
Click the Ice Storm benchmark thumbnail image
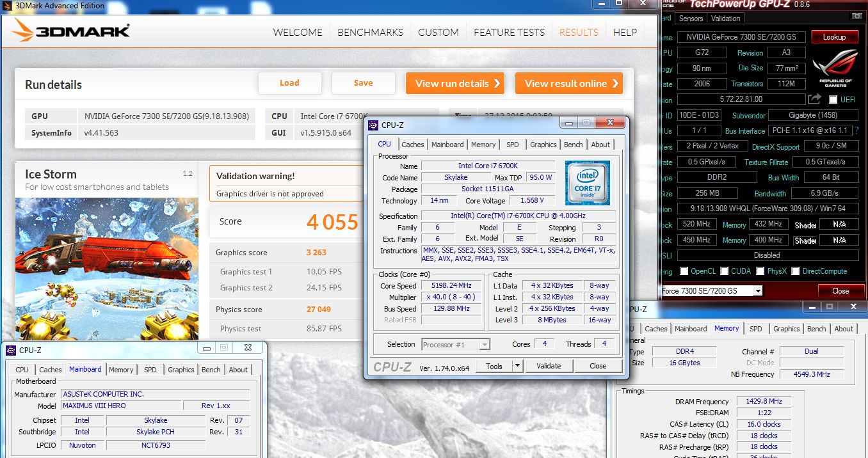pyautogui.click(x=107, y=269)
